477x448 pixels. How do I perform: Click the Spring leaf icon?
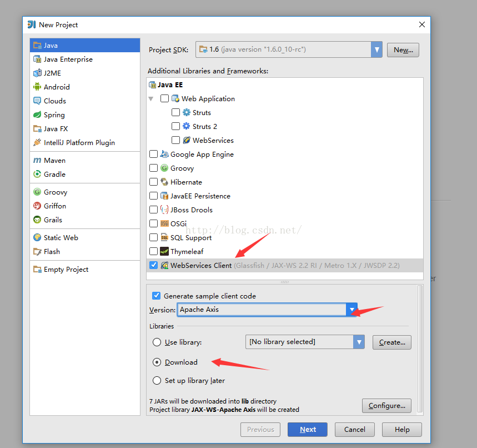click(x=37, y=115)
